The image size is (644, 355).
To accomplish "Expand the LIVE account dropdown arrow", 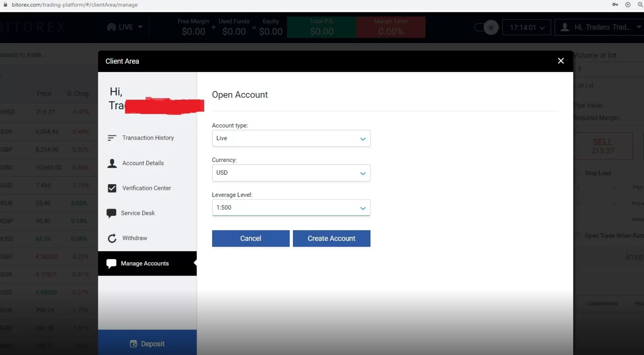I will coord(140,27).
